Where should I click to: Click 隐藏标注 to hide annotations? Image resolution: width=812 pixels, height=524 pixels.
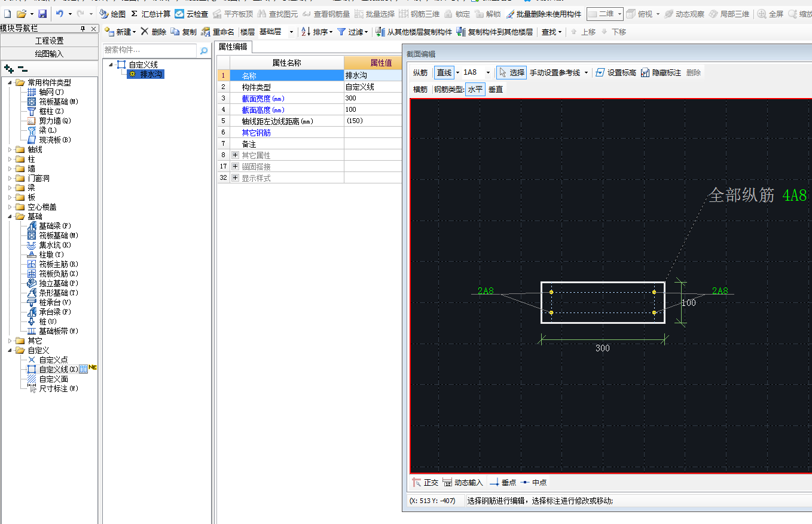661,72
